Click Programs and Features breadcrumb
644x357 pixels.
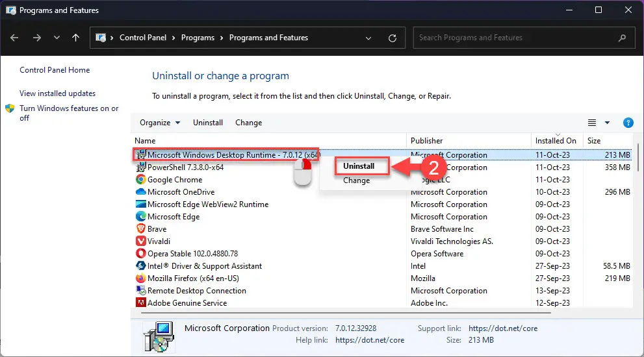tap(268, 38)
